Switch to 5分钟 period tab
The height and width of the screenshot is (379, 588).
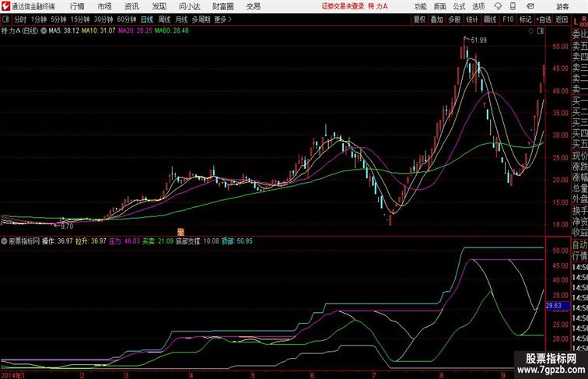(x=58, y=19)
